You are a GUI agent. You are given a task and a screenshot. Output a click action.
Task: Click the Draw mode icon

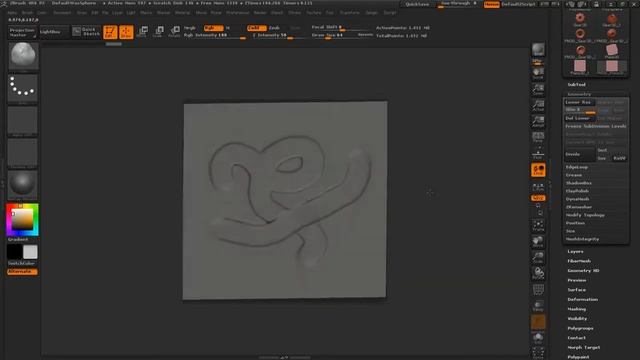[126, 32]
